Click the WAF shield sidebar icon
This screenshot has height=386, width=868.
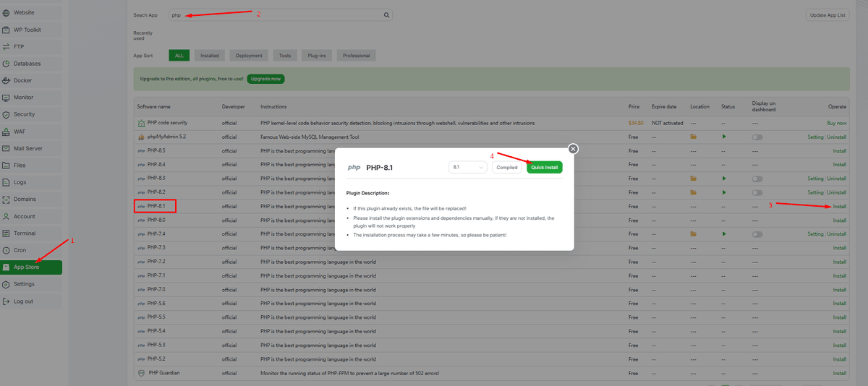click(x=7, y=132)
